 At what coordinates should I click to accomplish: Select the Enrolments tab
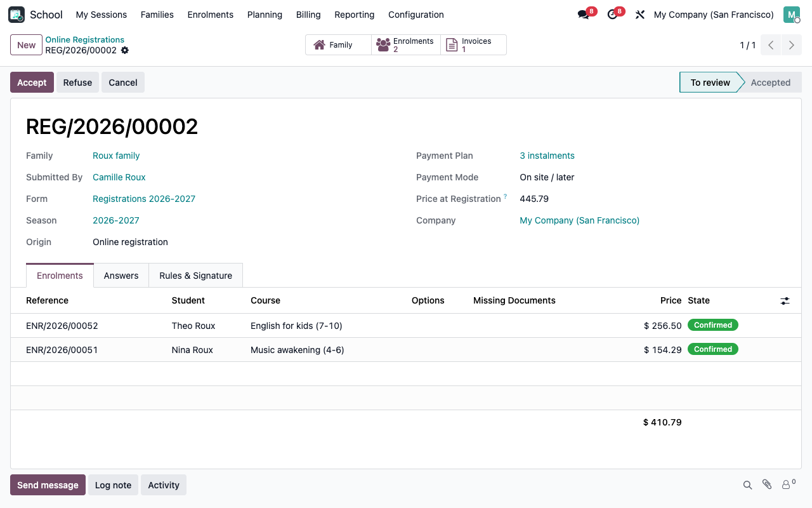[x=60, y=276]
